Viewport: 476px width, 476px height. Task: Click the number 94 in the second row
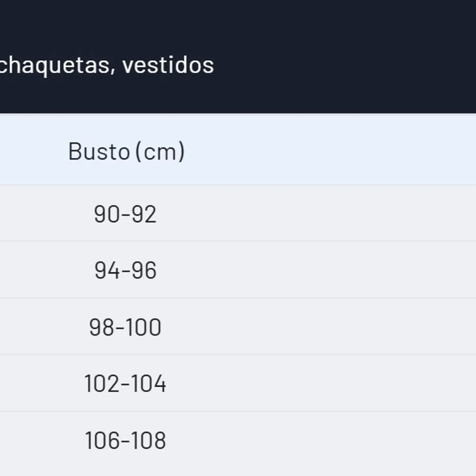107,271
